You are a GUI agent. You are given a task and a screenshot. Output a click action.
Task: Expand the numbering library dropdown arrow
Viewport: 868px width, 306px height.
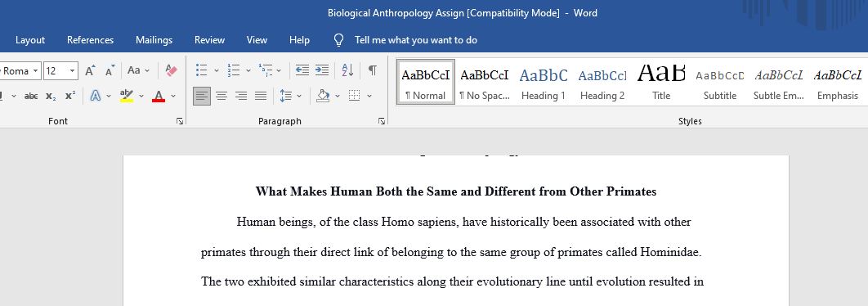pyautogui.click(x=248, y=71)
